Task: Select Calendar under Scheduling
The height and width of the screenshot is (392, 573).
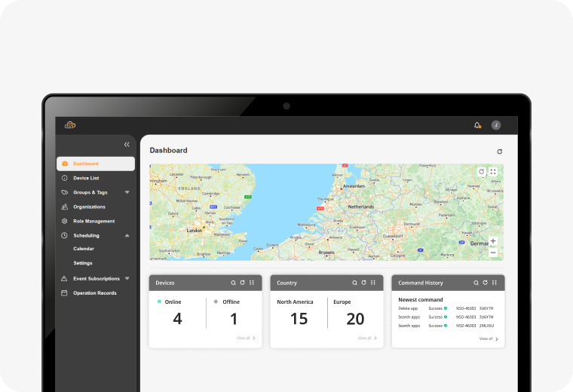Action: [x=84, y=249]
